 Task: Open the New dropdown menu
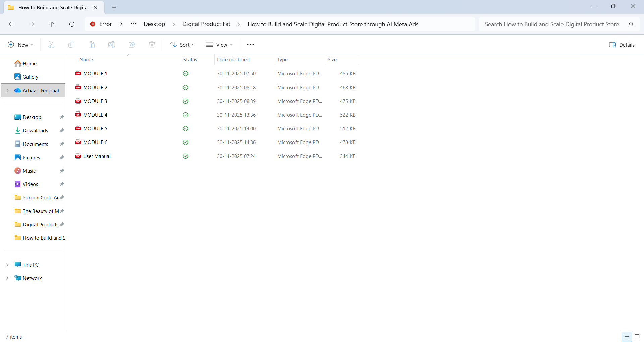coord(21,45)
